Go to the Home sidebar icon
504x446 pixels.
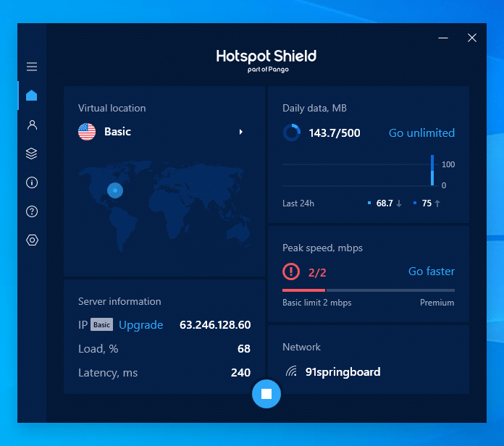pos(32,96)
